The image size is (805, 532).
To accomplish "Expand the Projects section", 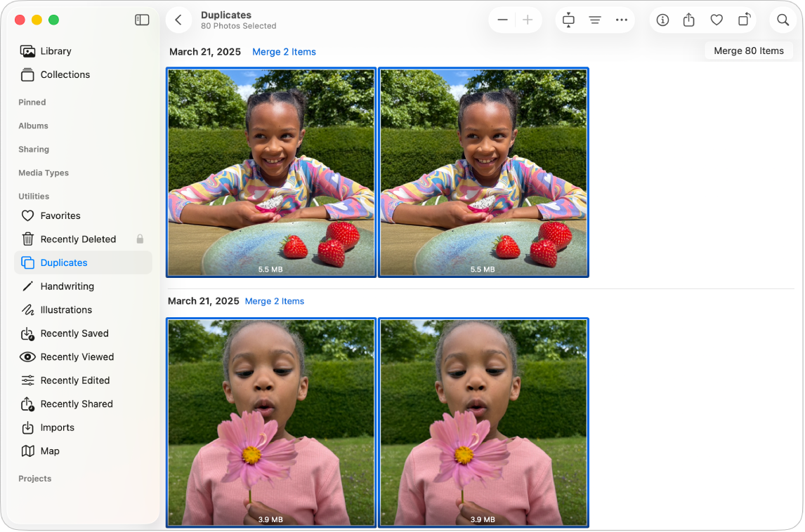I will (34, 478).
